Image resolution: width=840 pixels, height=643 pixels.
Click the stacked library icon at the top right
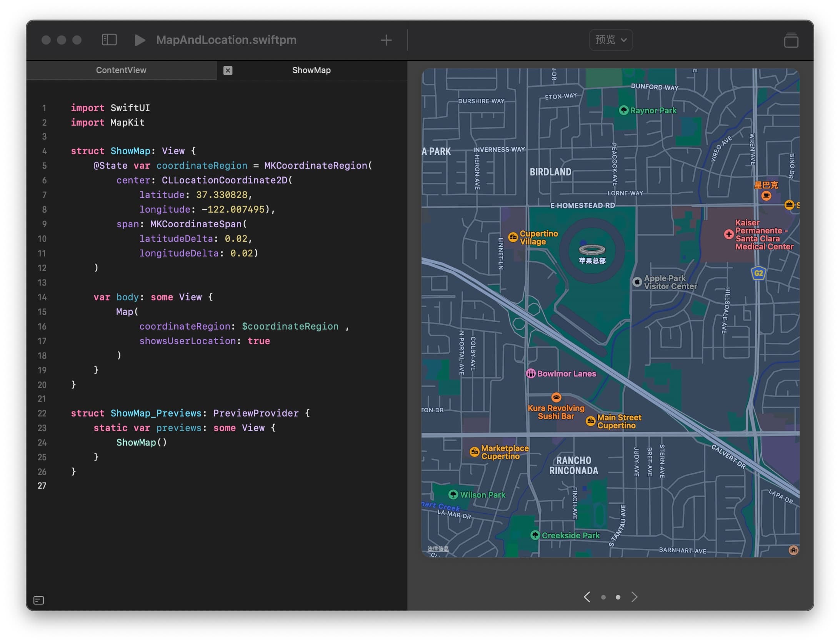pyautogui.click(x=791, y=40)
